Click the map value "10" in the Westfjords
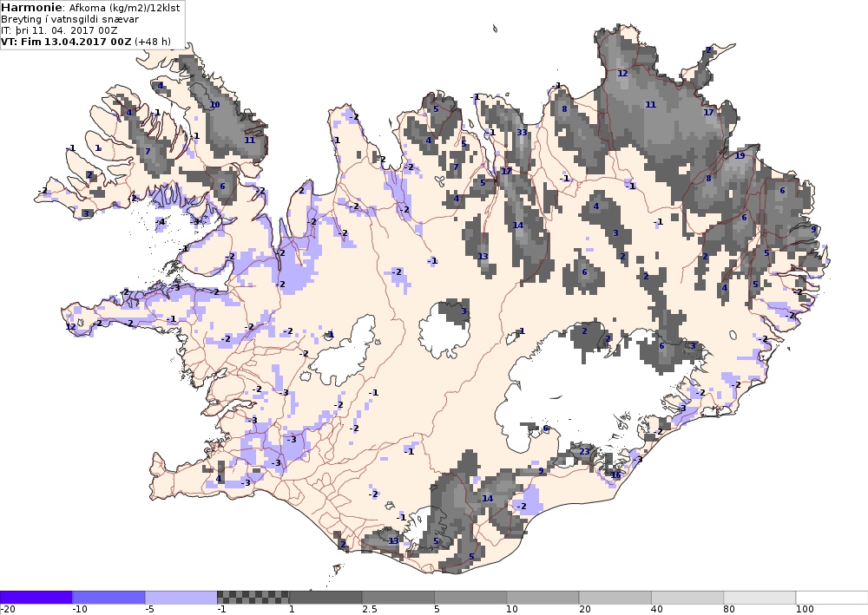The height and width of the screenshot is (615, 868). point(214,105)
